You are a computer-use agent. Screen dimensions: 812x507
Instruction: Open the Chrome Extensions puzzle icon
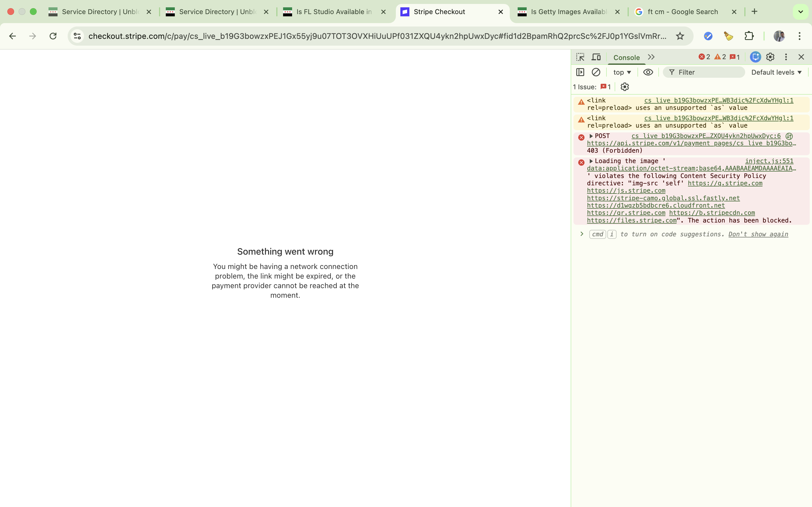pyautogui.click(x=749, y=36)
